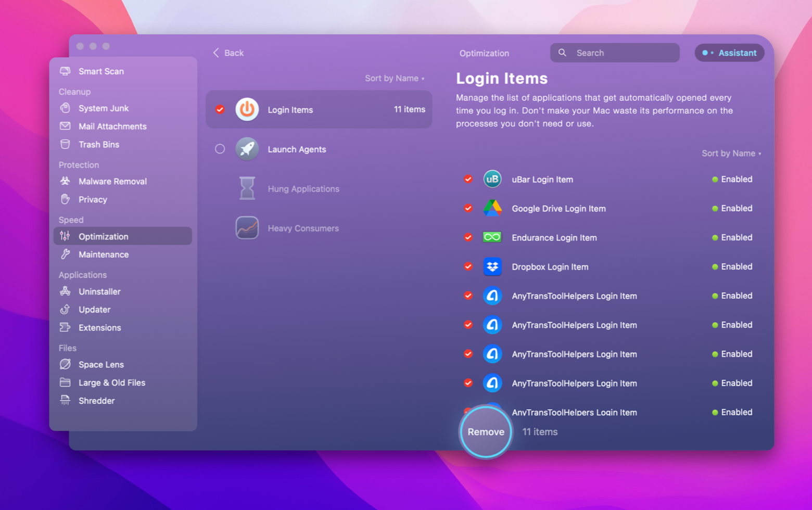Toggle uBar Login Item Enabled status
The height and width of the screenshot is (510, 812).
pos(732,179)
